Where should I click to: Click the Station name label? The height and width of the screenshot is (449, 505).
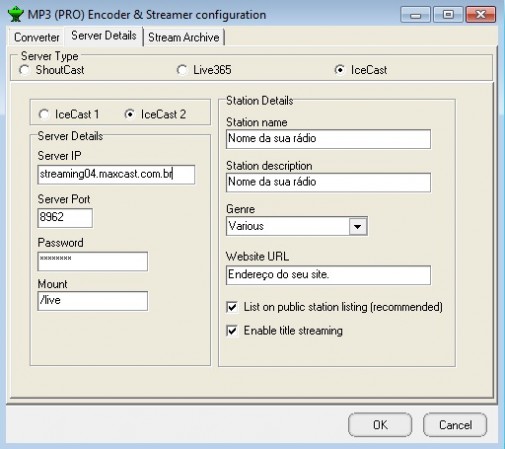click(x=257, y=122)
